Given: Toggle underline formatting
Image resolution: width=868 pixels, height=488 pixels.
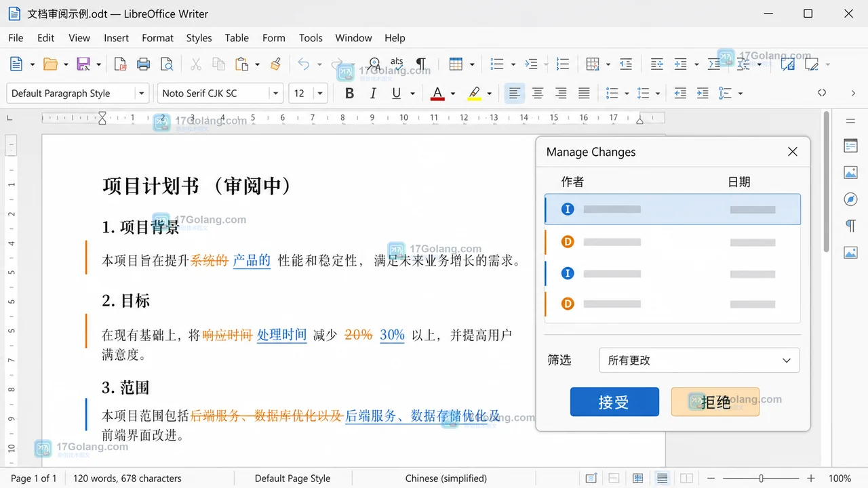Looking at the screenshot, I should pyautogui.click(x=396, y=94).
